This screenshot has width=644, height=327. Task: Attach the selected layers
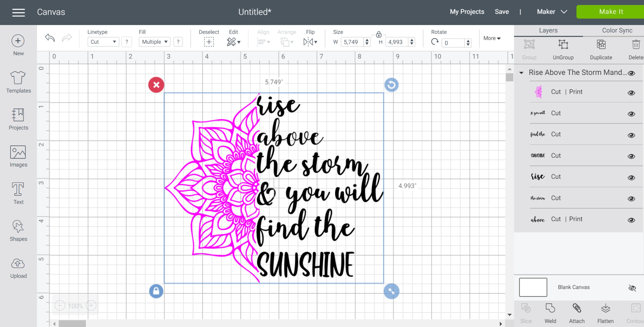tap(577, 312)
